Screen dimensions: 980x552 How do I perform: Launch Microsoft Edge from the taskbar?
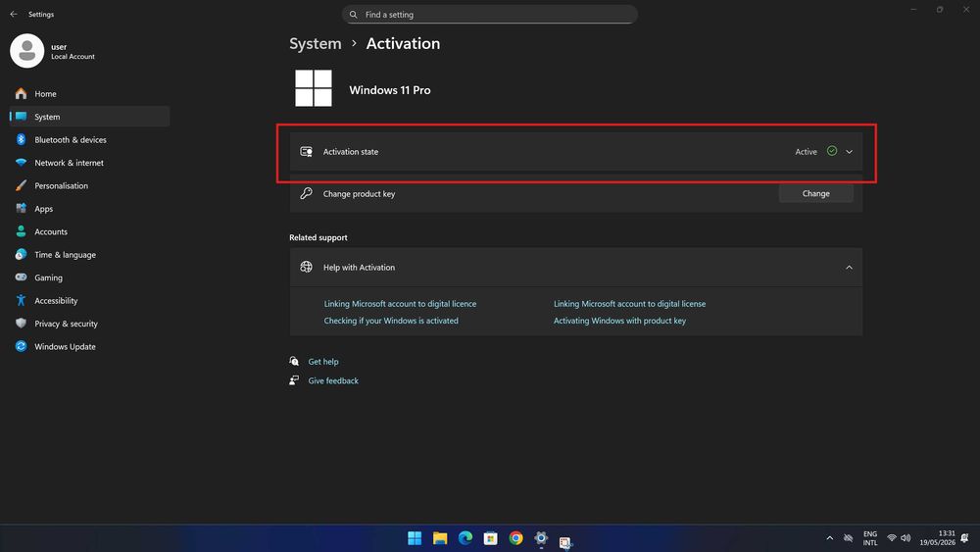(465, 538)
